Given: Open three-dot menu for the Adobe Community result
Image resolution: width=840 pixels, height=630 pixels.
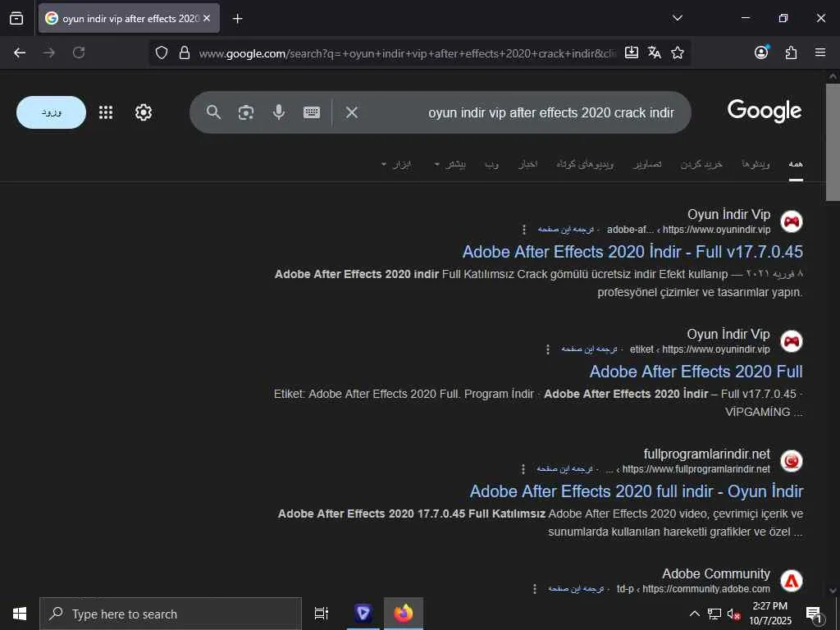Looking at the screenshot, I should 534,589.
